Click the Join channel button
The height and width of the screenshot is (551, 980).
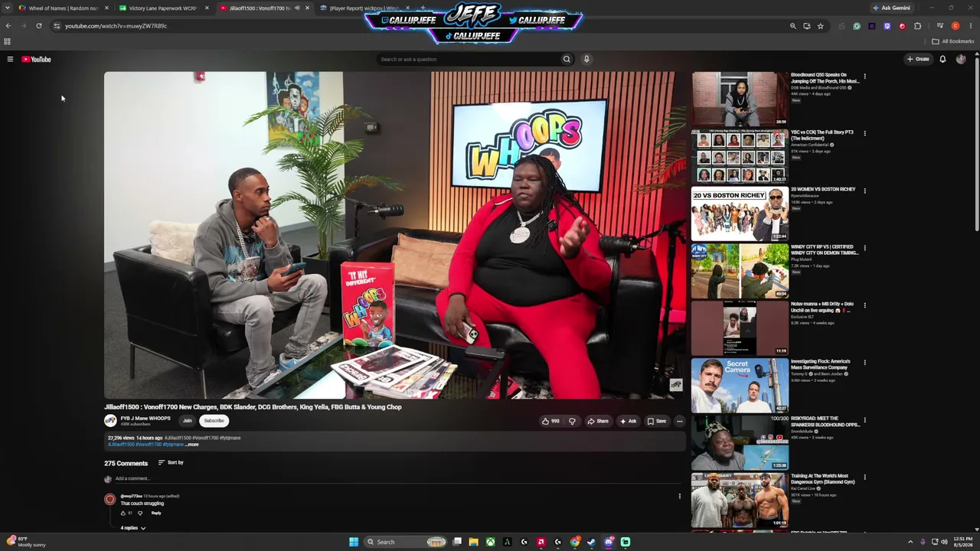(188, 421)
